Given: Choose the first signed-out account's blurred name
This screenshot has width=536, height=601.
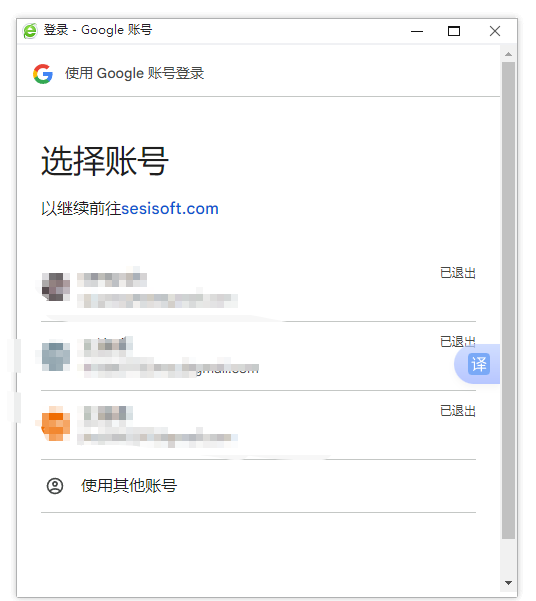Looking at the screenshot, I should click(x=112, y=279).
